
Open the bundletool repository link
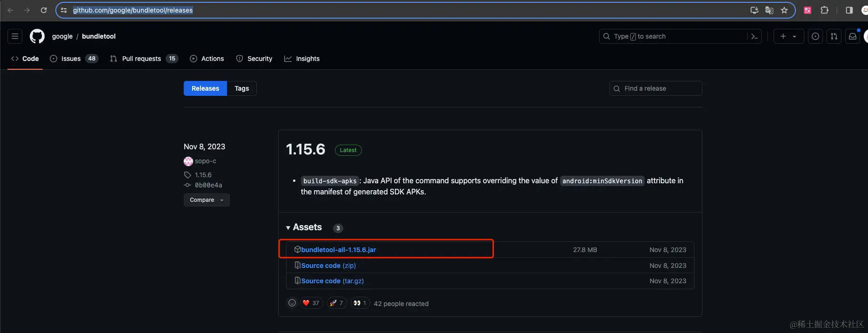tap(99, 36)
